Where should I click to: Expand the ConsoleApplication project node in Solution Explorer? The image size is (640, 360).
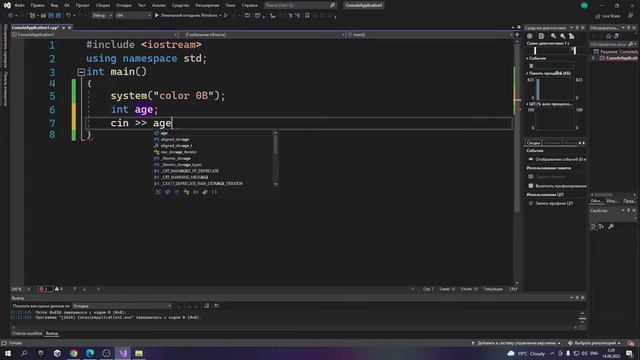point(593,58)
